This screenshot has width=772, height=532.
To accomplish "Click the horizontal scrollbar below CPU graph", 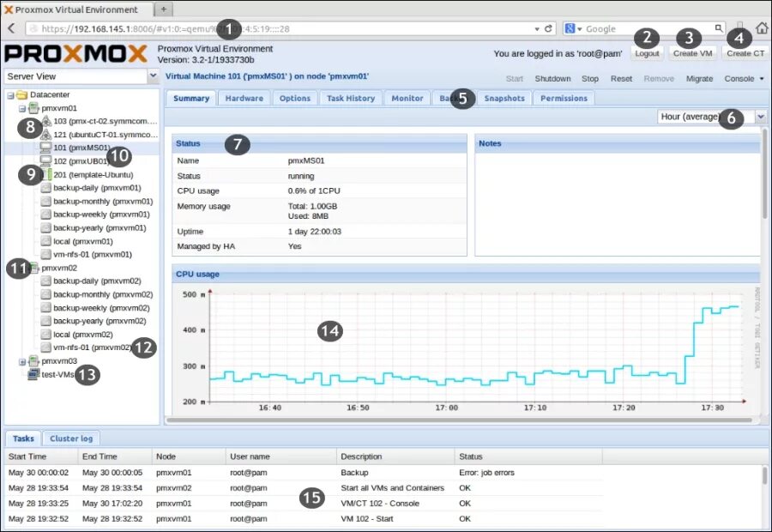I will coord(459,420).
